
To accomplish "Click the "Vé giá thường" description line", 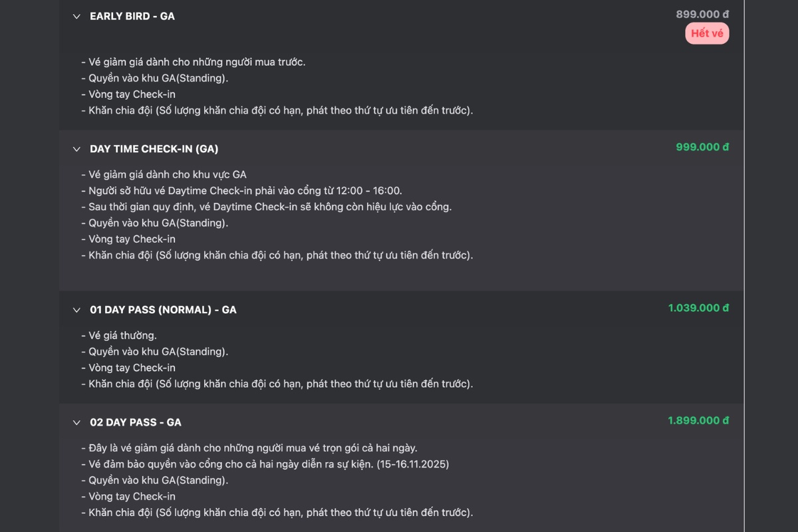I will (119, 336).
